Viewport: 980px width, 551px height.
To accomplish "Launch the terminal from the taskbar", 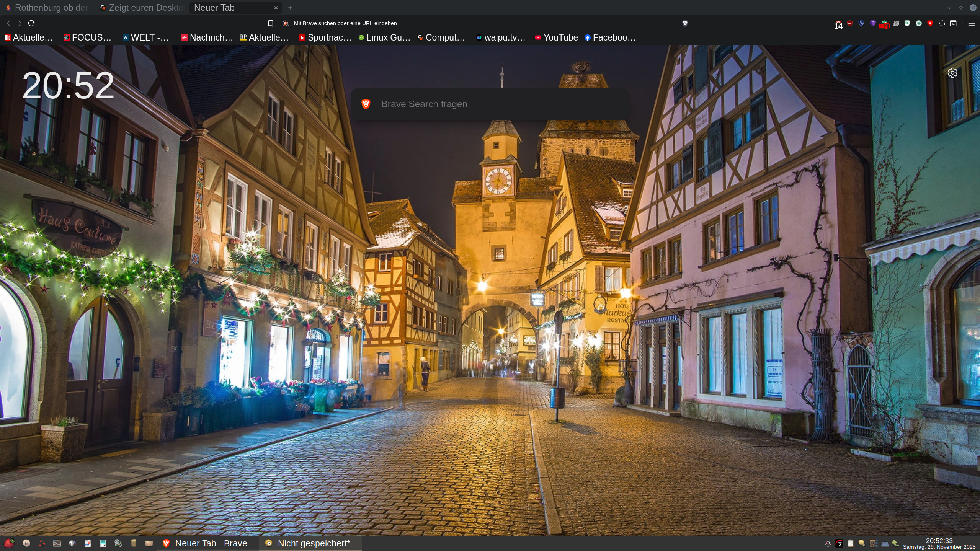I will pos(57,543).
